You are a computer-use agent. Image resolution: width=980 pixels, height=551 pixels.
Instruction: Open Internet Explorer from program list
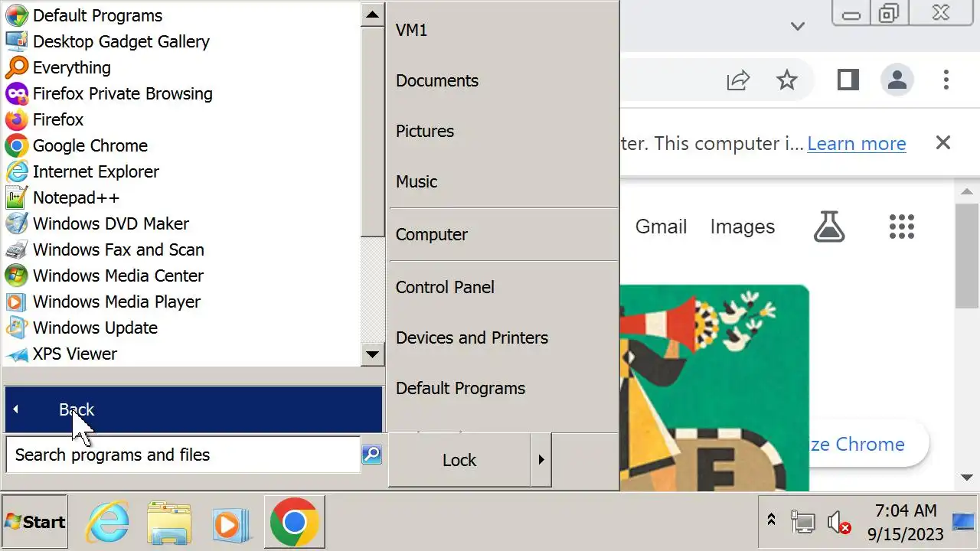click(x=17, y=171)
